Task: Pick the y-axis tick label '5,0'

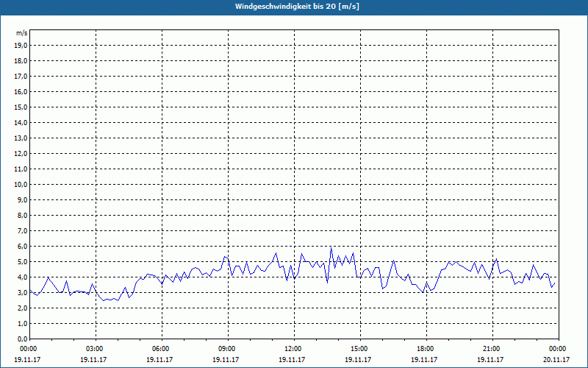Action: (22, 262)
